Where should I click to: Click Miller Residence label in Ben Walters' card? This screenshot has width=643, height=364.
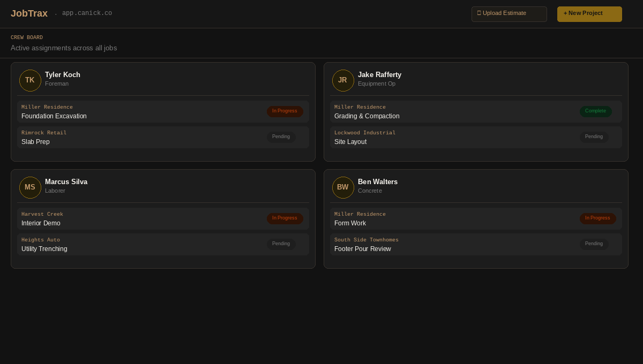pyautogui.click(x=360, y=214)
